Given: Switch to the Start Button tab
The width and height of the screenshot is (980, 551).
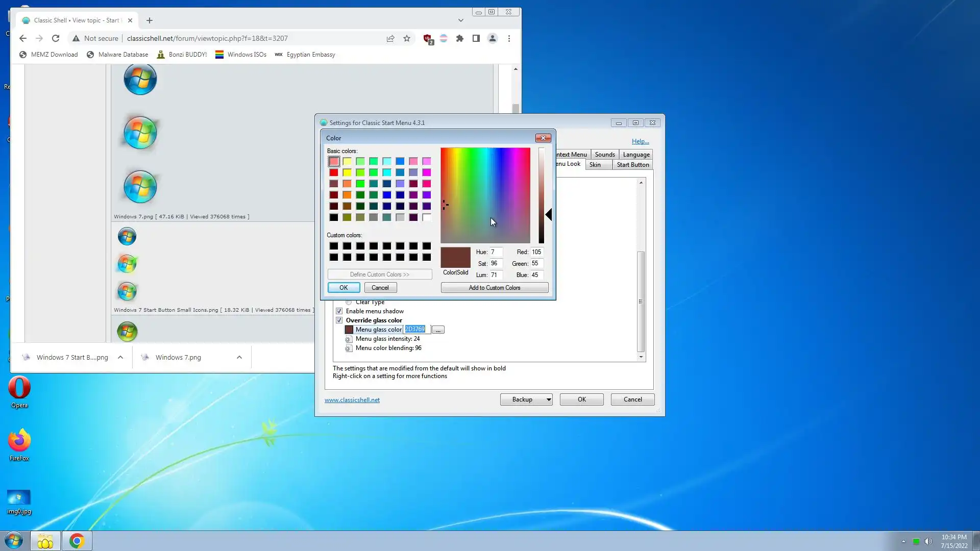Looking at the screenshot, I should tap(632, 165).
